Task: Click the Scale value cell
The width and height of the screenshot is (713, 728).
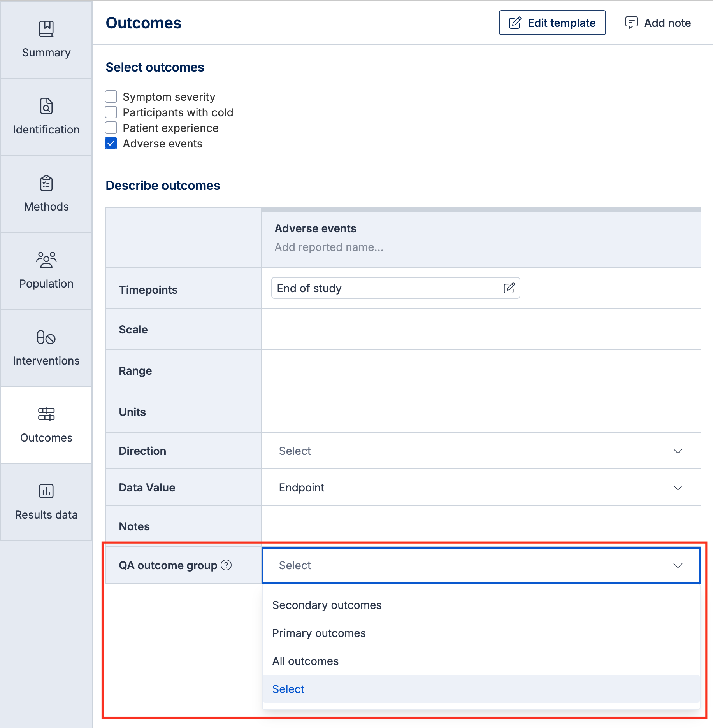Action: [481, 329]
